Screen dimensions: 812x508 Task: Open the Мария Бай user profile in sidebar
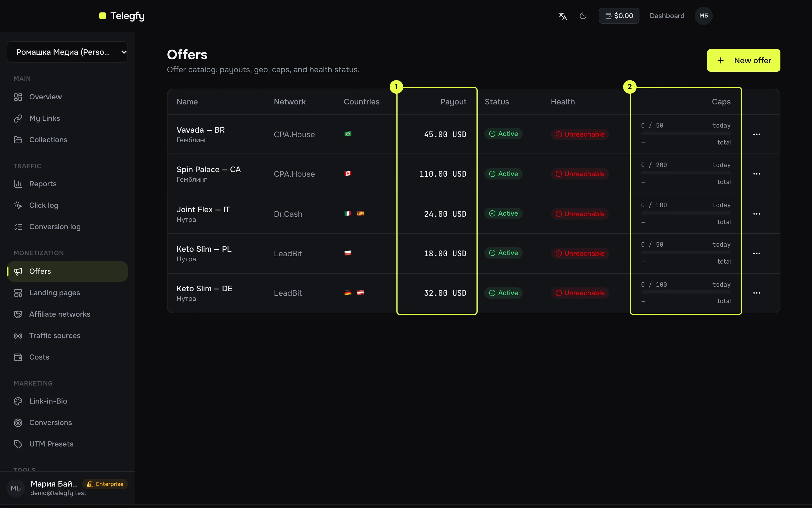point(67,488)
